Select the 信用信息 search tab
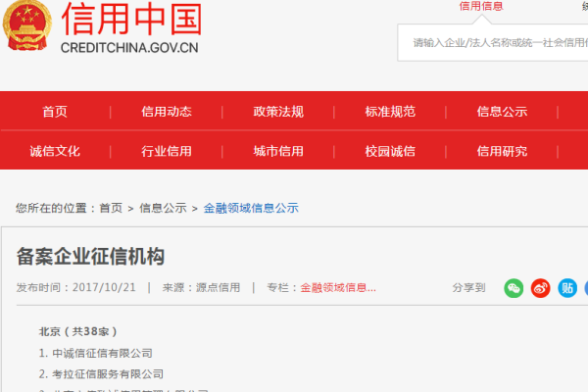Viewport: 588px width, 392px height. tap(481, 6)
